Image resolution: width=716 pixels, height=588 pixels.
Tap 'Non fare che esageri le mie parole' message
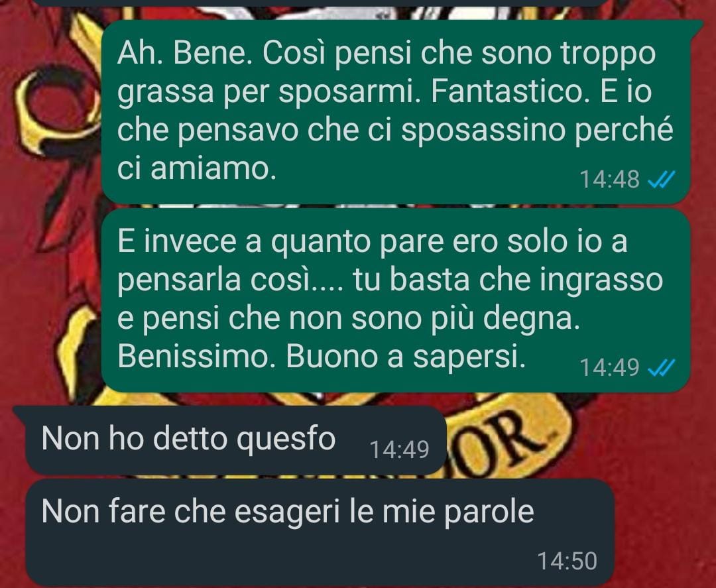coord(320,532)
